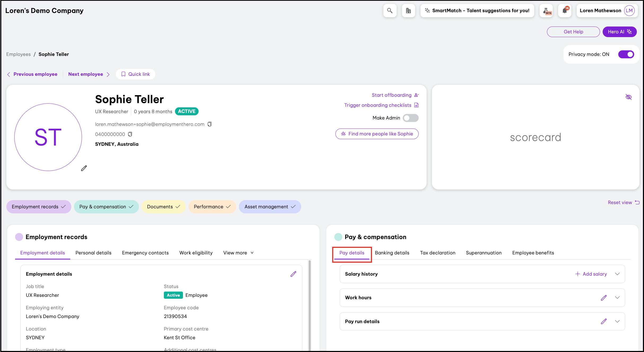The width and height of the screenshot is (644, 352).
Task: Copy the phone number 0400000000
Action: pyautogui.click(x=130, y=134)
